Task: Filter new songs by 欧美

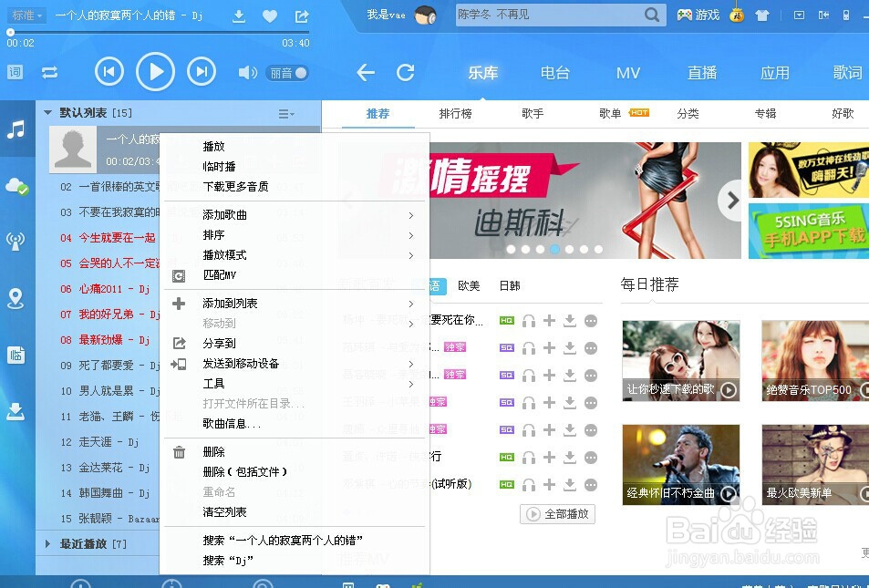Action: point(469,286)
